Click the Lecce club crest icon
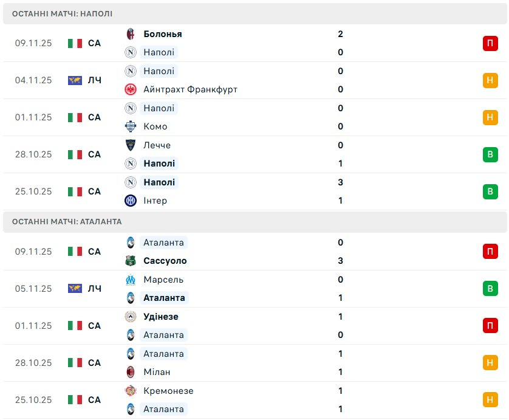Screen dimensions: 509x420 click(131, 145)
